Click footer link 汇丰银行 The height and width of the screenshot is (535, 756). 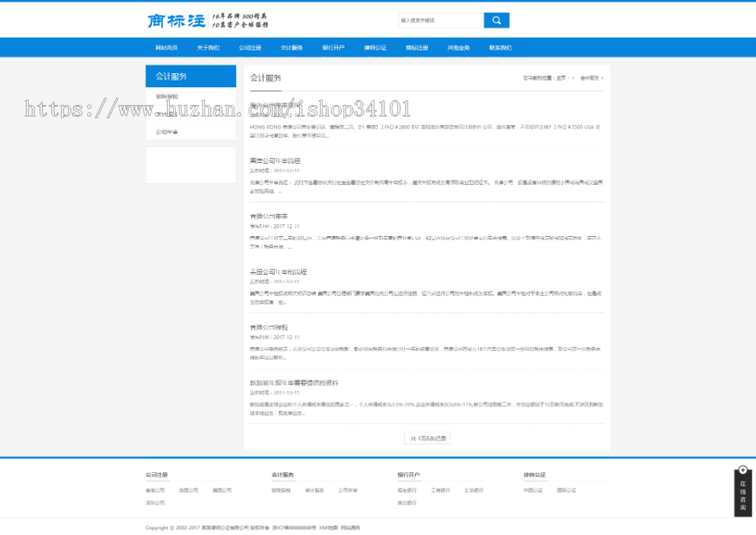474,490
